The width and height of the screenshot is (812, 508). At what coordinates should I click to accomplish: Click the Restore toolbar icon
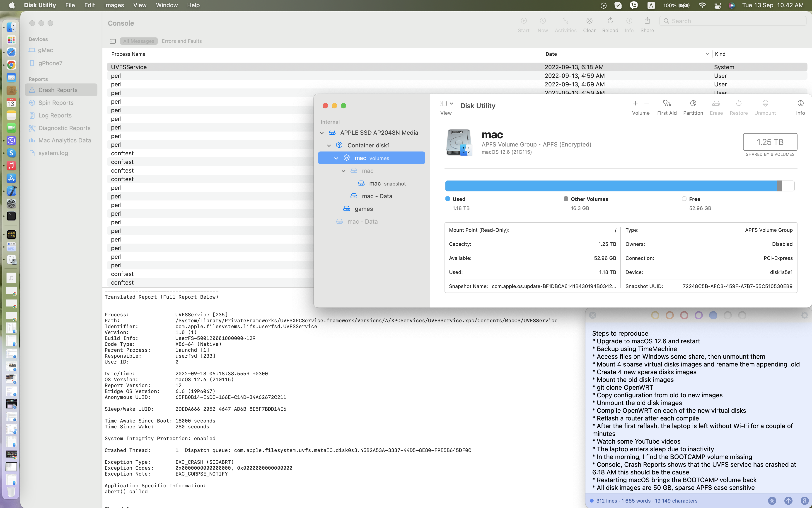[x=739, y=103]
